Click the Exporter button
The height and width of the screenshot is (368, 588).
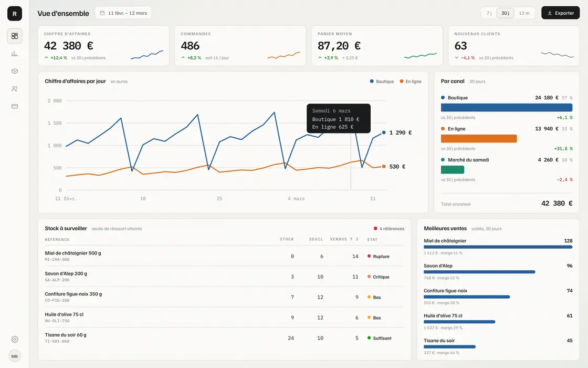click(560, 13)
